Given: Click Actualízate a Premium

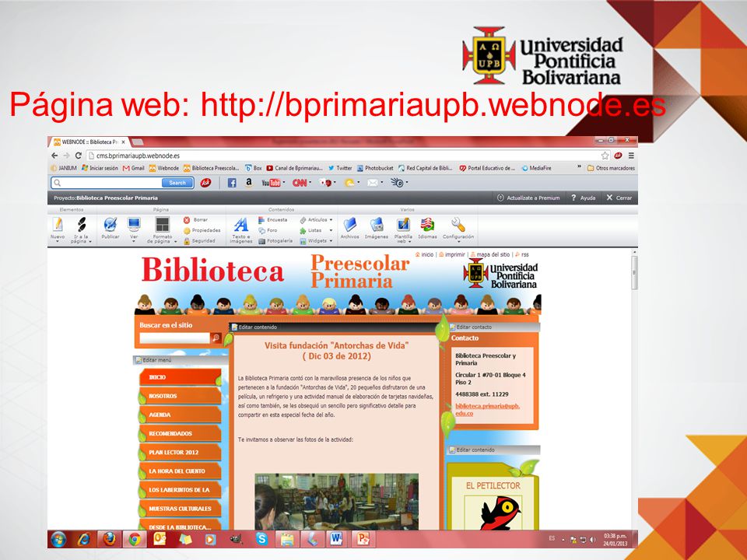Looking at the screenshot, I should (x=528, y=198).
